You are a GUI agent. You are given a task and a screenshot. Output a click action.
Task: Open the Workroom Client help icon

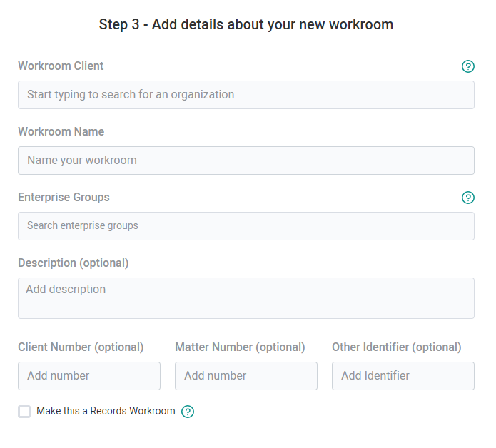pyautogui.click(x=468, y=66)
